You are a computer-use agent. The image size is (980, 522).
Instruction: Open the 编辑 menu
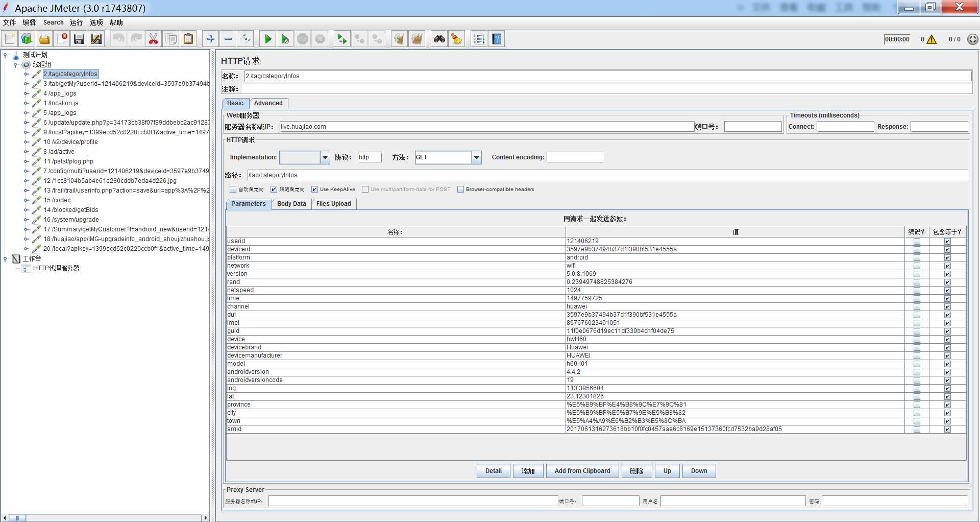pos(29,22)
